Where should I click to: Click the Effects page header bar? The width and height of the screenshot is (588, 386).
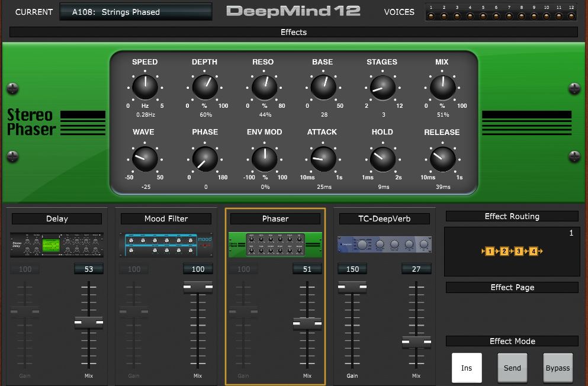(x=294, y=32)
